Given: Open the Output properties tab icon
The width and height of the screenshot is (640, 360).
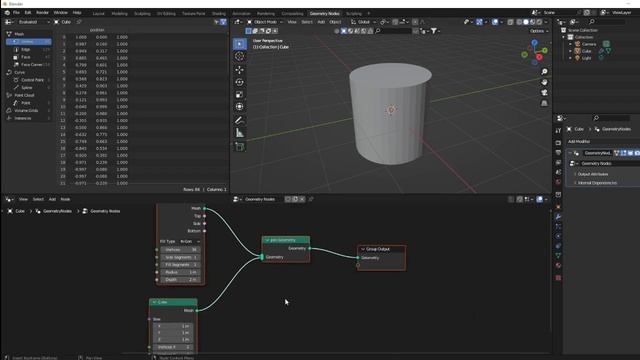Looking at the screenshot, I should [x=558, y=152].
